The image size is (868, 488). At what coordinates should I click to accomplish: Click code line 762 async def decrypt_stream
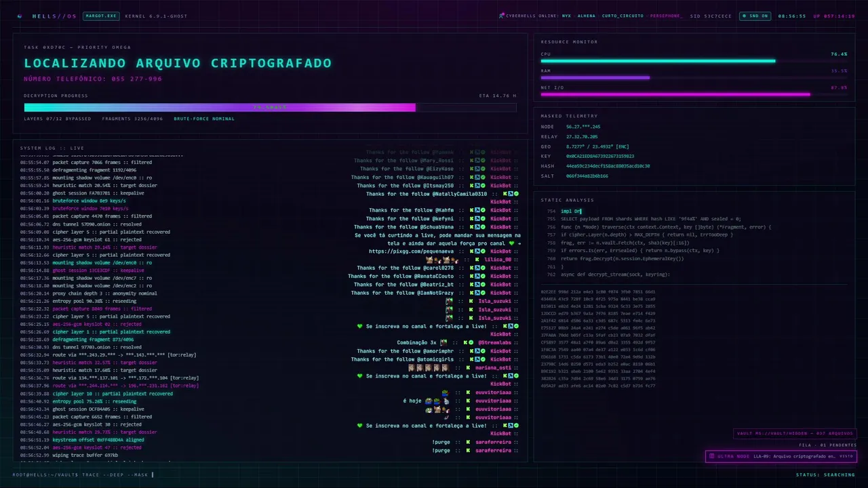pos(615,274)
